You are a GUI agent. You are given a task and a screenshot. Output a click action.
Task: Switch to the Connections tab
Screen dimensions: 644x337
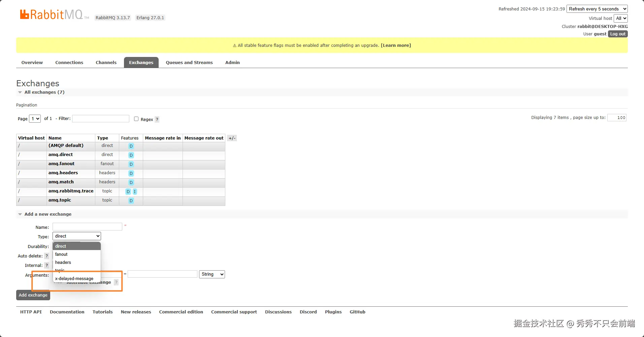pos(69,63)
